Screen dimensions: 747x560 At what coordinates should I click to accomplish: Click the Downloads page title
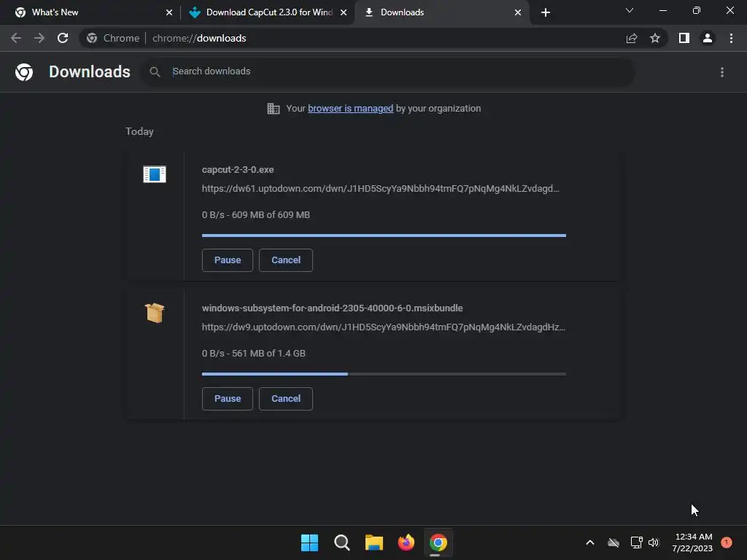pos(90,72)
